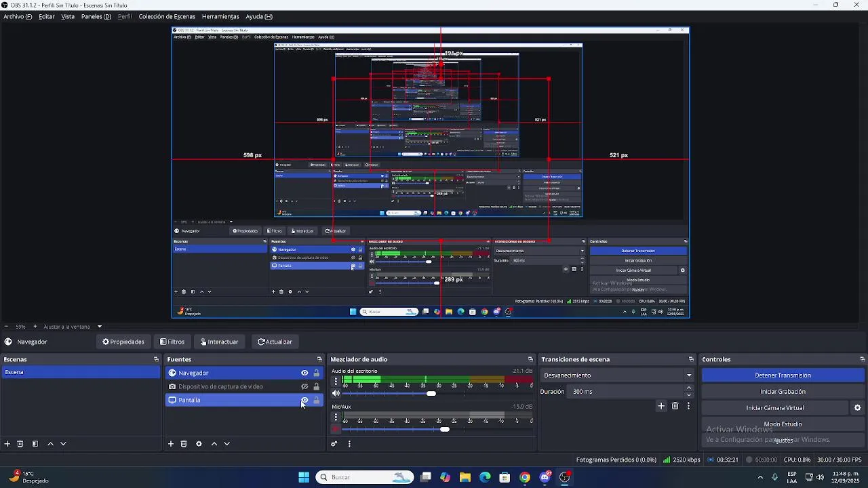
Task: Adjust Mic/Aux volume slider
Action: pos(444,429)
